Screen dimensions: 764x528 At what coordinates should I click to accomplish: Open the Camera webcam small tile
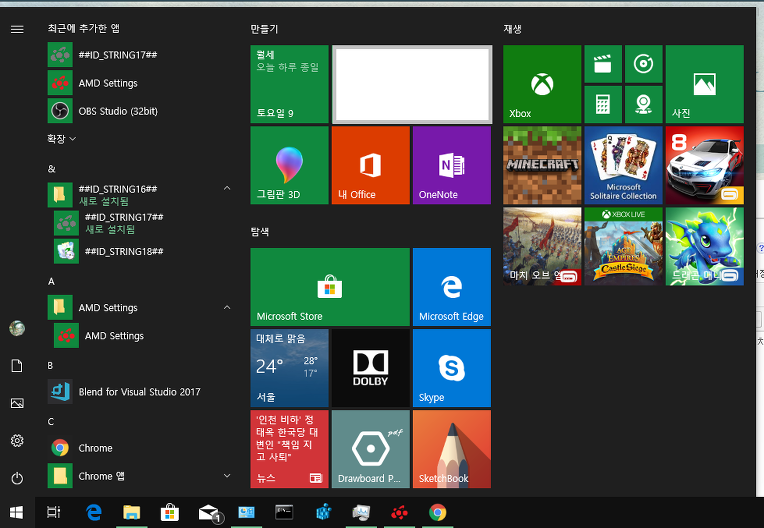point(644,104)
